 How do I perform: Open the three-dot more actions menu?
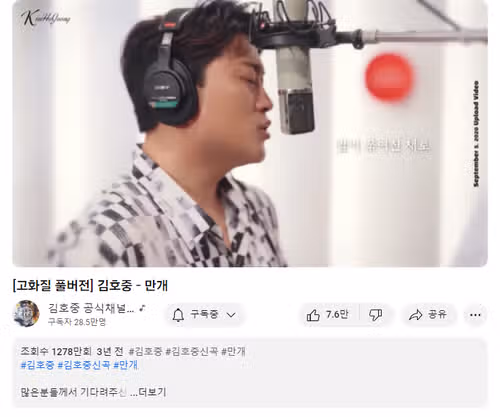[x=475, y=315]
